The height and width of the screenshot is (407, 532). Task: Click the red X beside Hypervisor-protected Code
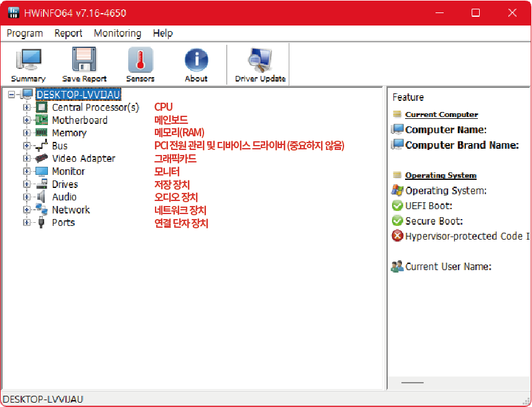(x=398, y=236)
